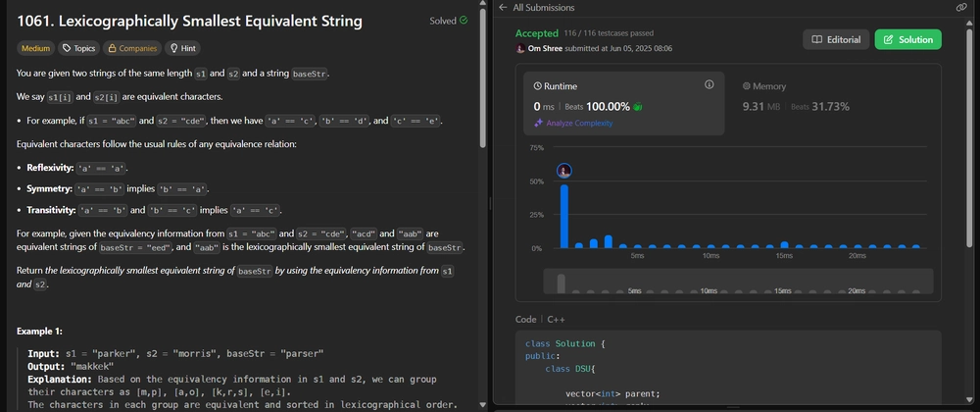The image size is (980, 412).
Task: Click the avatar marker above the chart bar
Action: coord(564,171)
